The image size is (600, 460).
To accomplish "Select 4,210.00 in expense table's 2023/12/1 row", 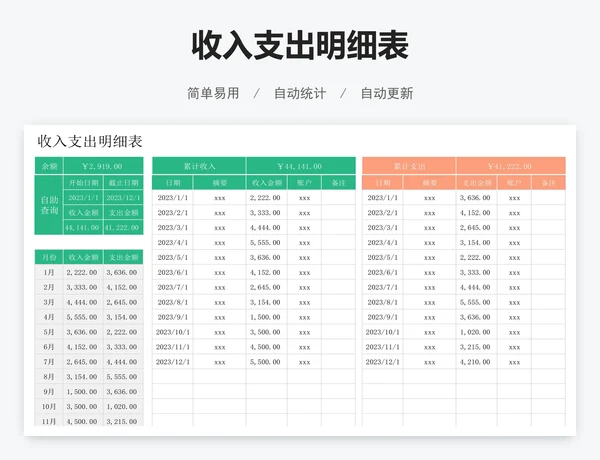I will point(475,362).
